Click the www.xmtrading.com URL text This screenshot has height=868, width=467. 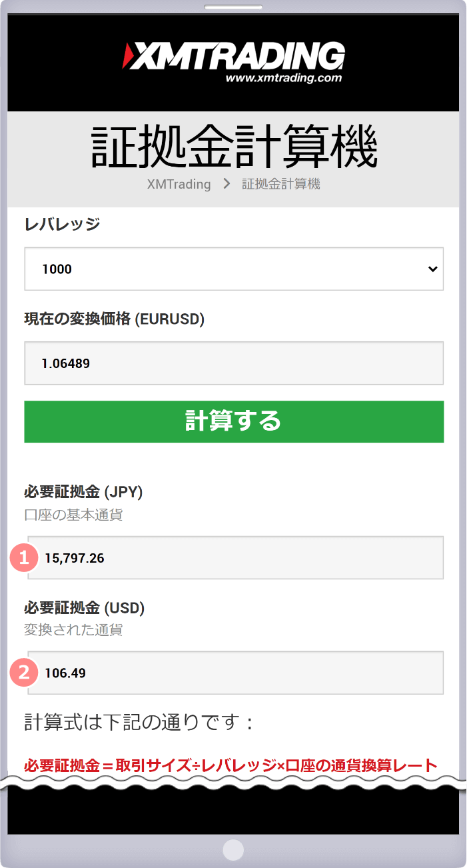click(284, 78)
